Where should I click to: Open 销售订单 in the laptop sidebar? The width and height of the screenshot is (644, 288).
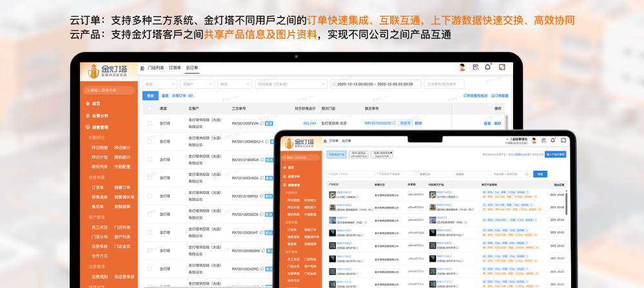click(122, 187)
